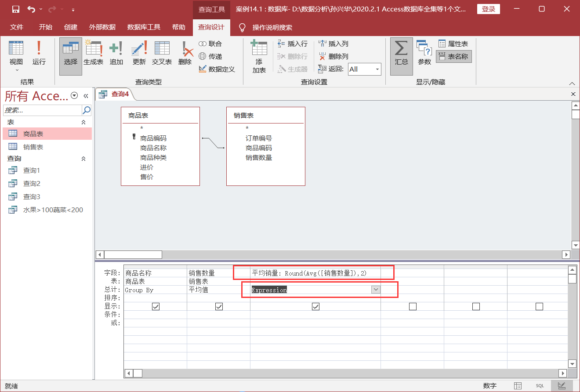The width and height of the screenshot is (580, 392).
Task: Uncheck the 显示 checkbox for the 销售数量 column
Action: click(219, 307)
